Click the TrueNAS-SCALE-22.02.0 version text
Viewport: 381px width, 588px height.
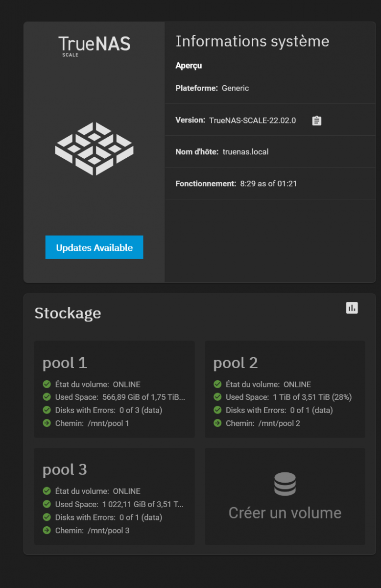253,120
